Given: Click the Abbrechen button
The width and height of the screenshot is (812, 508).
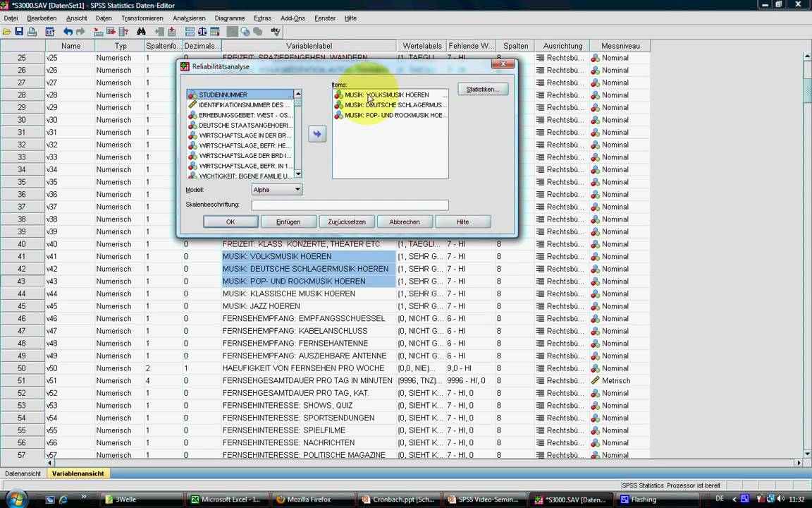Looking at the screenshot, I should coord(405,222).
